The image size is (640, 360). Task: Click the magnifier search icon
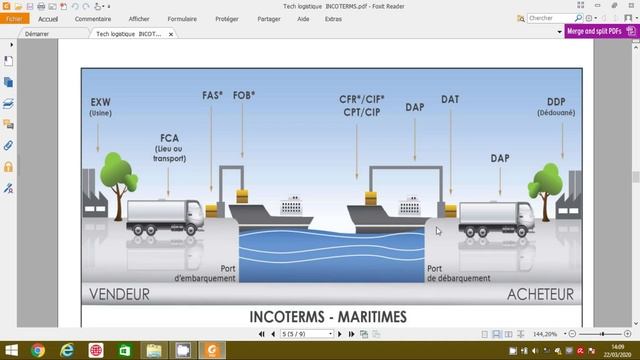(x=578, y=18)
